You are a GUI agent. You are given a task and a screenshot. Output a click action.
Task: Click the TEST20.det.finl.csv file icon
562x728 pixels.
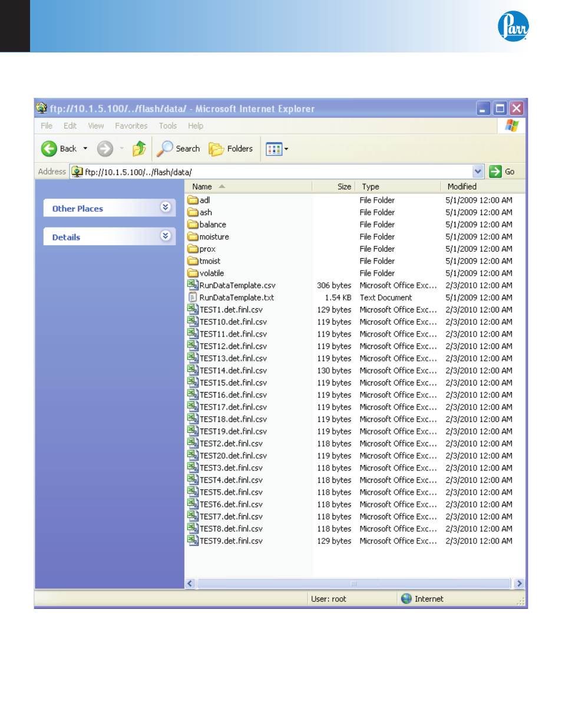193,455
